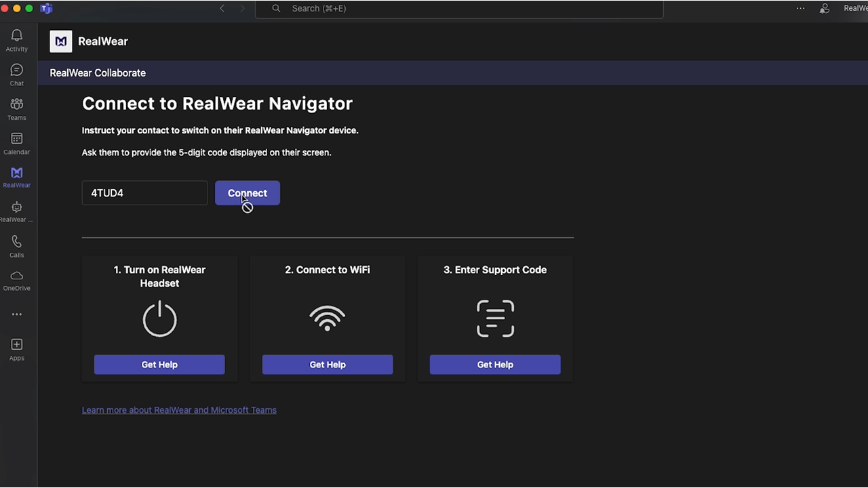This screenshot has width=868, height=488.
Task: Navigate back with the left chevron
Action: (x=222, y=9)
